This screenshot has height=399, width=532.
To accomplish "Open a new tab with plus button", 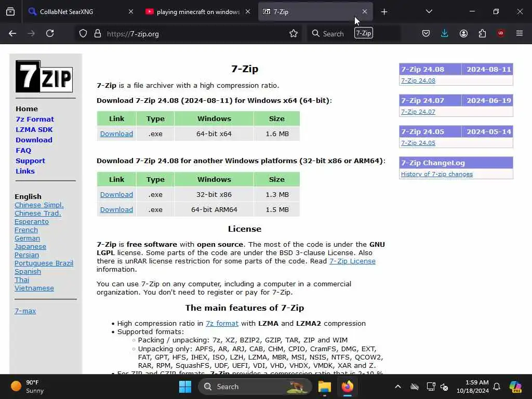I will (x=384, y=12).
